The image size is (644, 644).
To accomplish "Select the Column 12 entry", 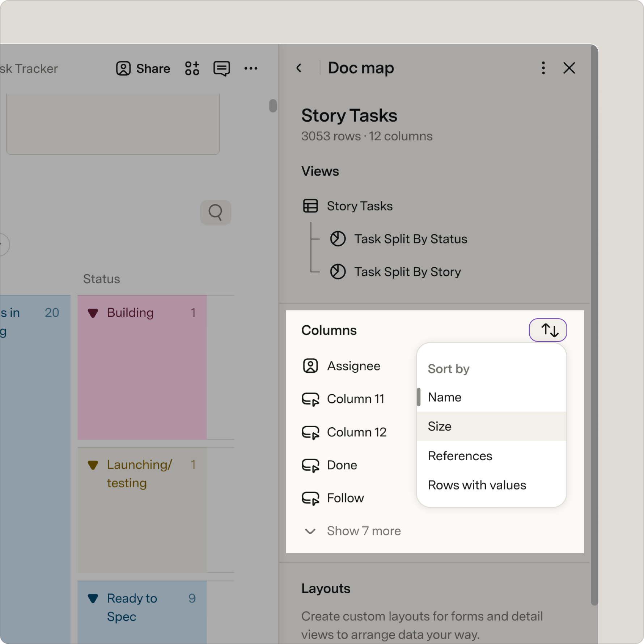I will 357,432.
